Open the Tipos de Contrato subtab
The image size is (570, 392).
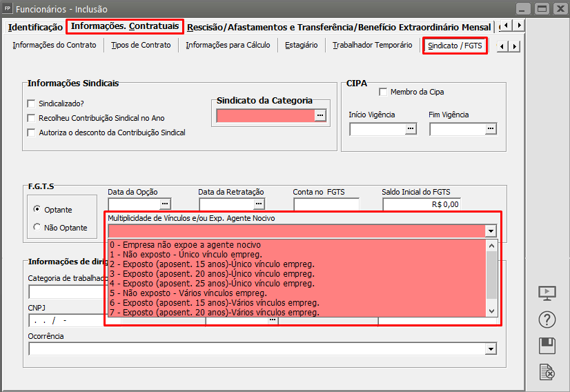coord(141,46)
